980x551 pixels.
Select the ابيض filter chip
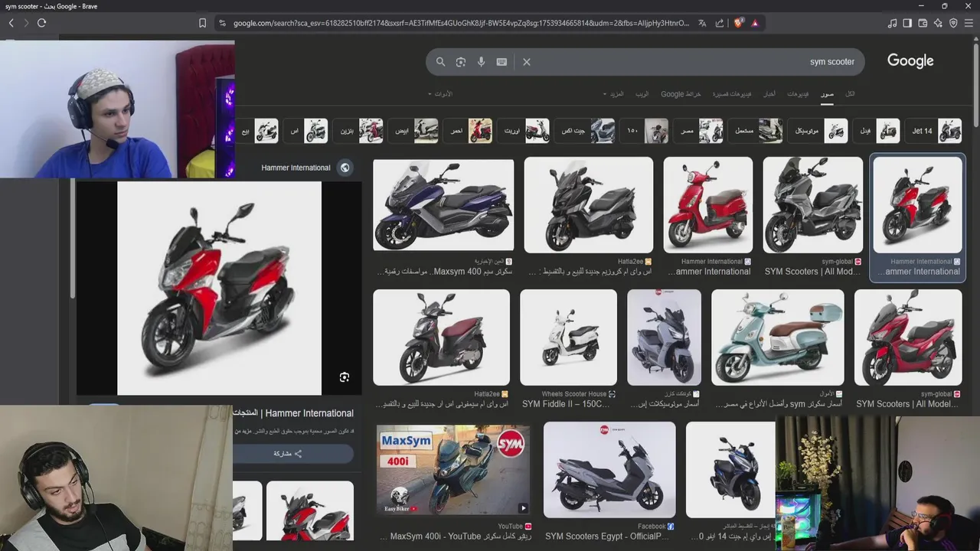point(413,131)
